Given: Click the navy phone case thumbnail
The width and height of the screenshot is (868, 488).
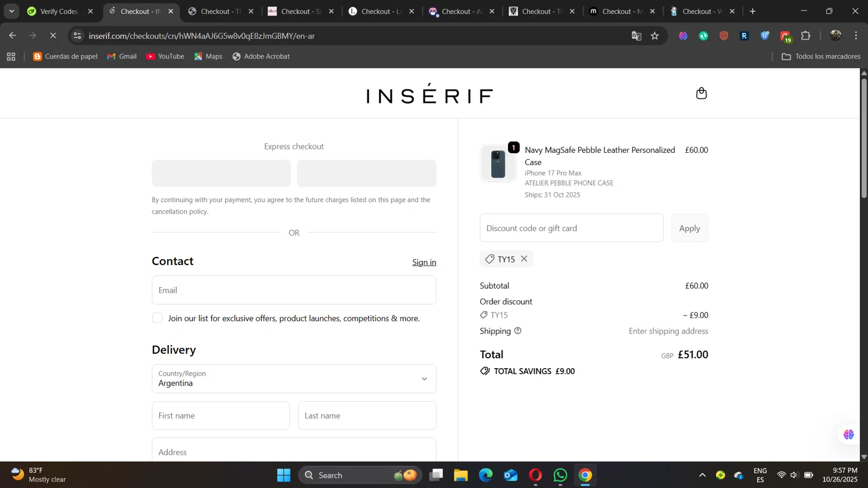Looking at the screenshot, I should click(x=498, y=163).
